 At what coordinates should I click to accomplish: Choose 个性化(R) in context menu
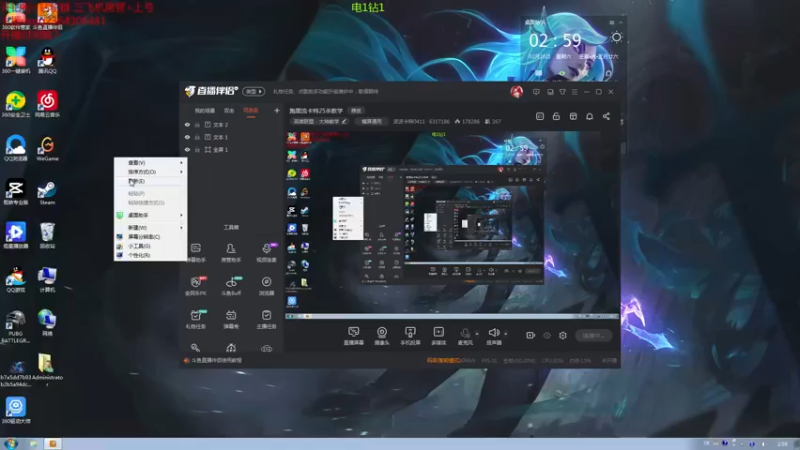151,255
